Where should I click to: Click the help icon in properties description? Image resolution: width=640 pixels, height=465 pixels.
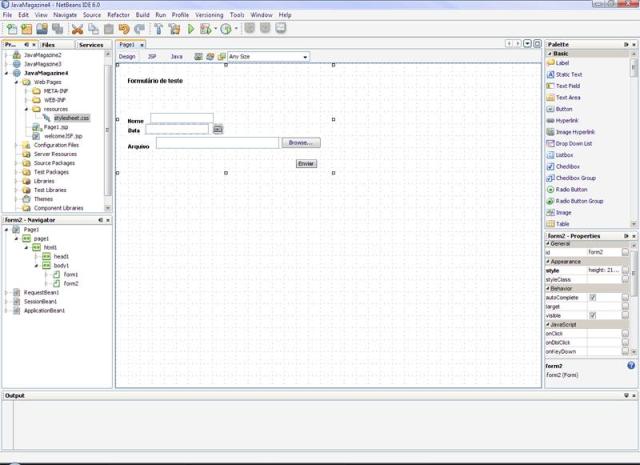click(x=630, y=366)
